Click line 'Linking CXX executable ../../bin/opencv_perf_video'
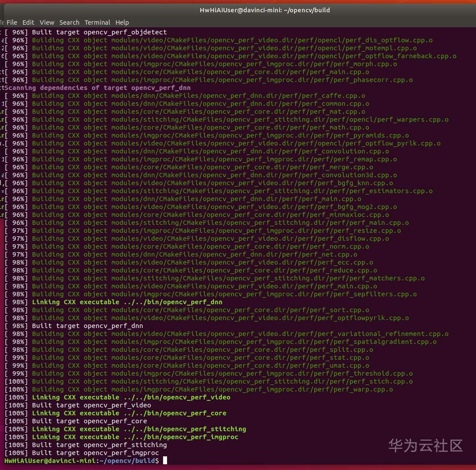476x470 pixels. [x=117, y=397]
